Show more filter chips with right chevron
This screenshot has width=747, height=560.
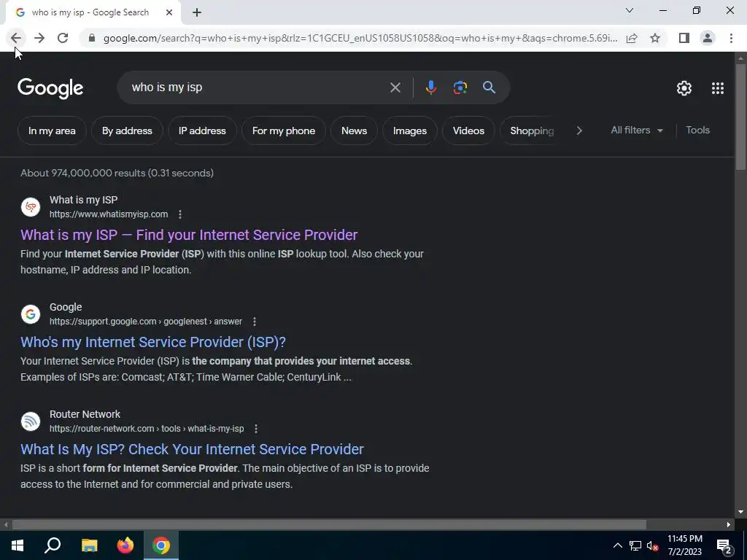(x=578, y=131)
